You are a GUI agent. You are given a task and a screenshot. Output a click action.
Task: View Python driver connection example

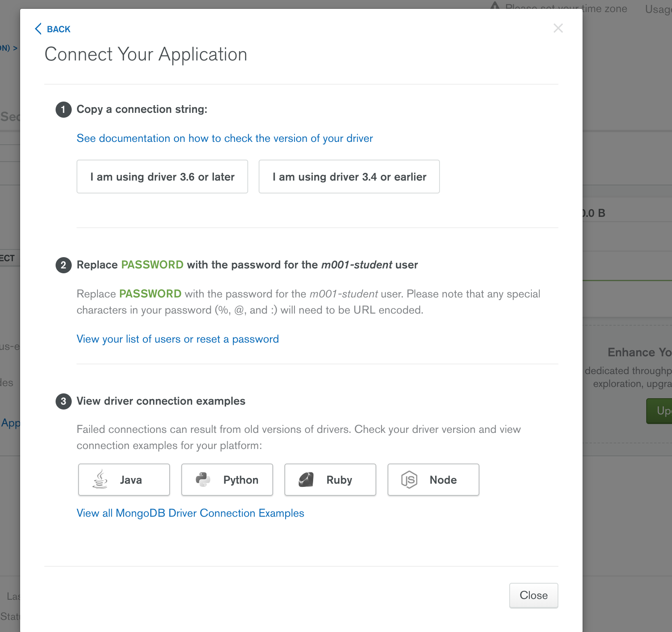coord(227,480)
